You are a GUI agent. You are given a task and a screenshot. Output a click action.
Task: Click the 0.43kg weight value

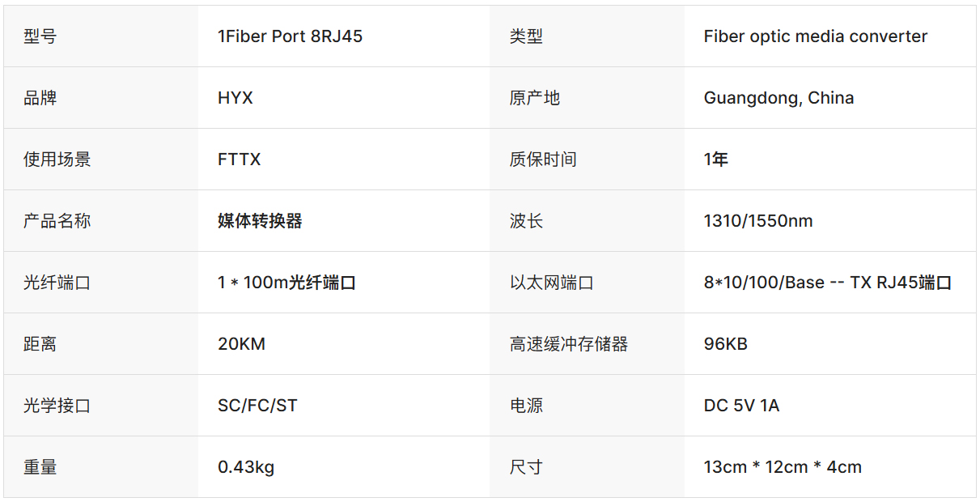click(x=246, y=467)
